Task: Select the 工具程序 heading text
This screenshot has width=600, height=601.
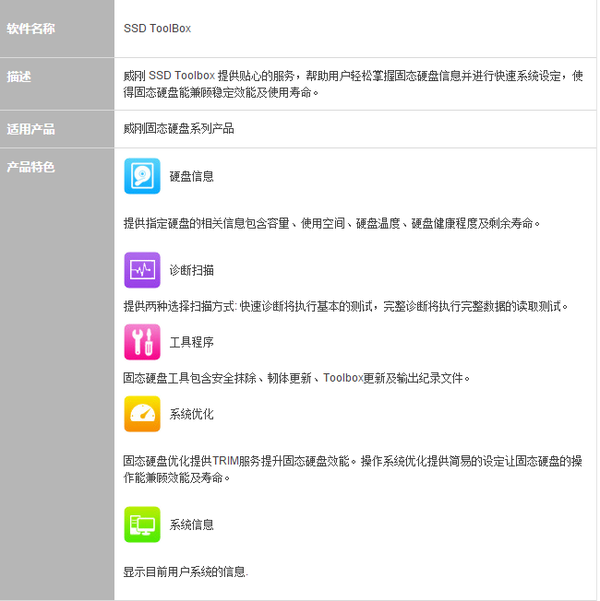Action: [x=191, y=342]
